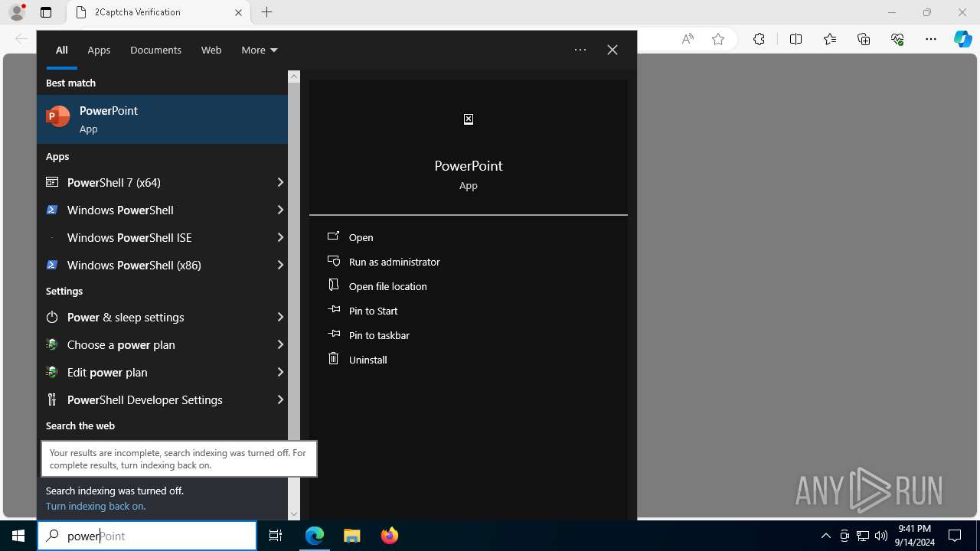Screen dimensions: 980x551
Task: Click the Power & sleep settings icon
Action: pos(52,317)
